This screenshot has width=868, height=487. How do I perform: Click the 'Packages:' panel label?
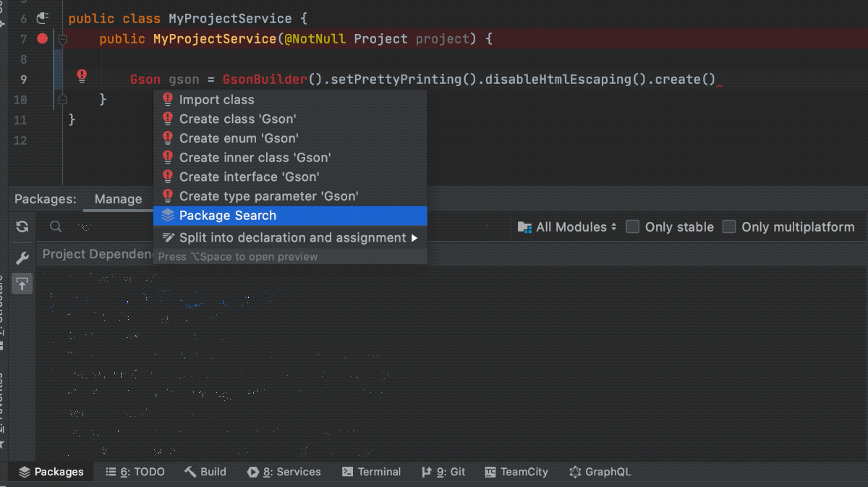[46, 199]
